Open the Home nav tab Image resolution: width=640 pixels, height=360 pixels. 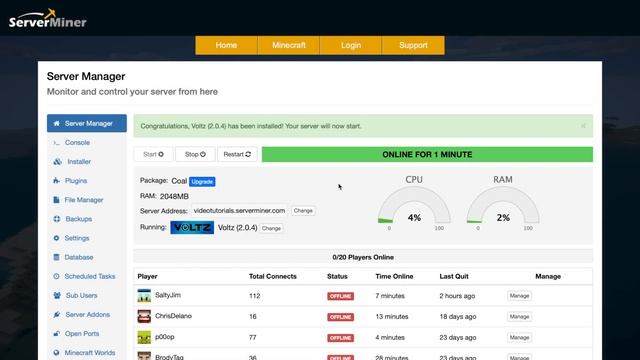[226, 45]
